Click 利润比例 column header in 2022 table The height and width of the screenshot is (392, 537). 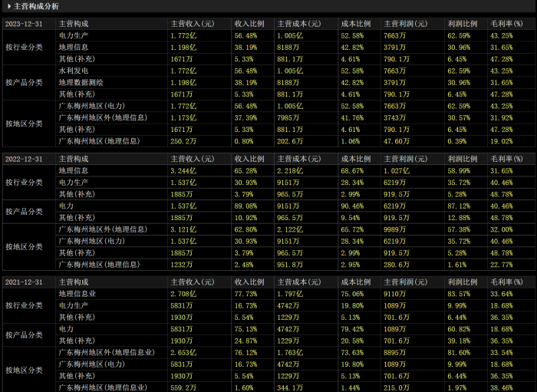(x=462, y=158)
